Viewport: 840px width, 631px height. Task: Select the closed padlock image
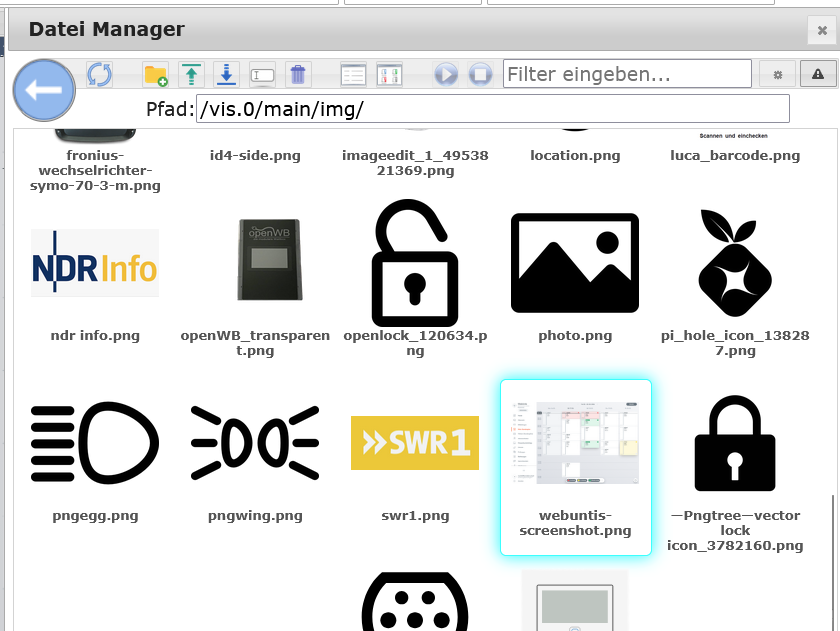[x=735, y=443]
